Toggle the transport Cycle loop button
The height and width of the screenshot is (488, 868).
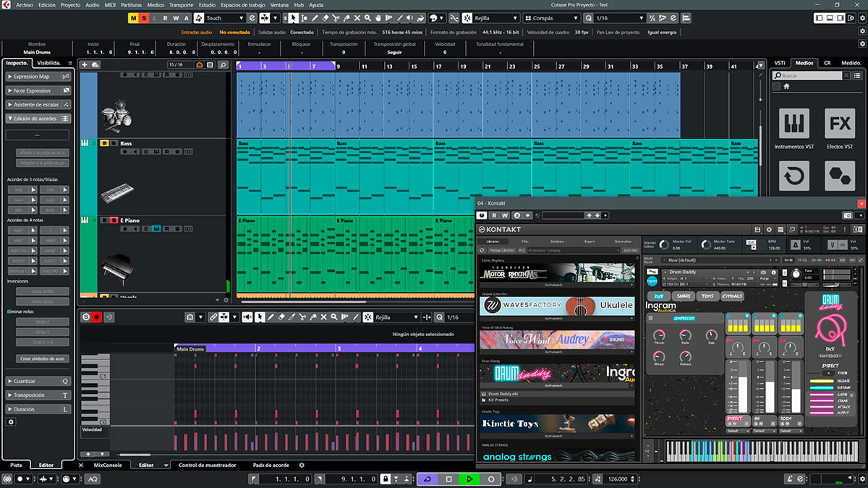tap(427, 479)
